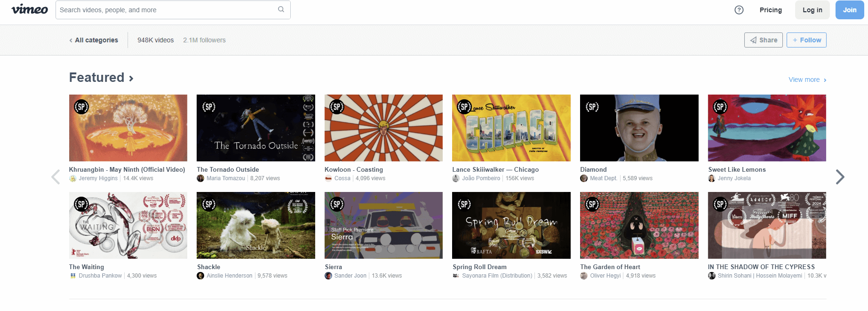
Task: Click the Staff Pick badge on Sweet Like Lemons
Action: pos(720,107)
